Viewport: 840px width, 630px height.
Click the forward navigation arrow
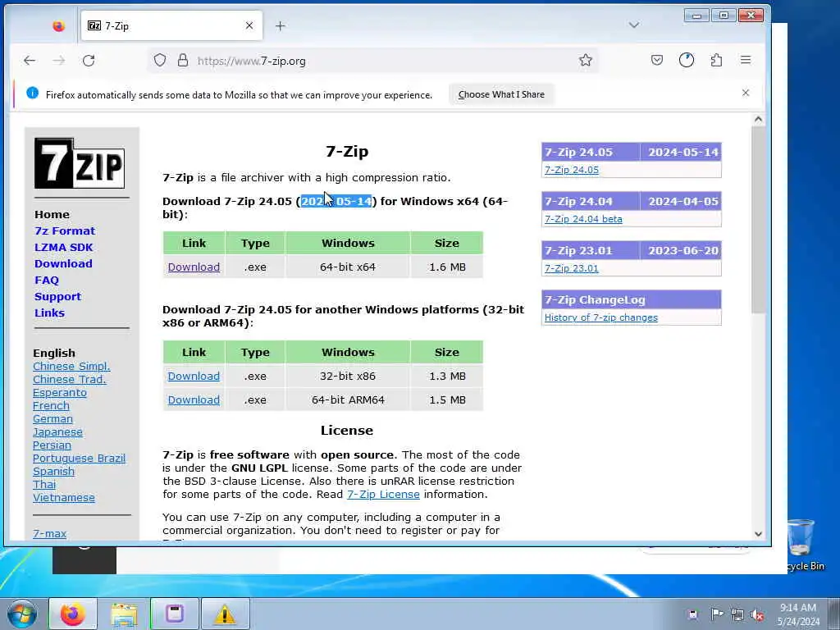[58, 61]
